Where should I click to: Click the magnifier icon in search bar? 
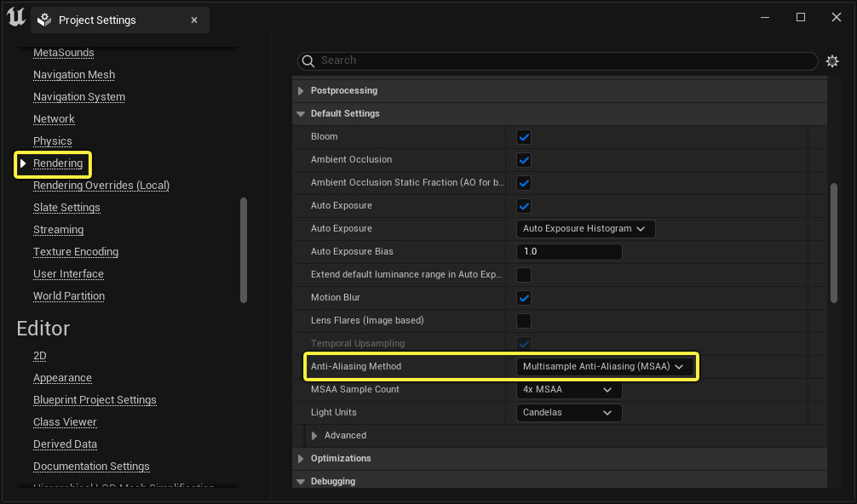coord(309,61)
